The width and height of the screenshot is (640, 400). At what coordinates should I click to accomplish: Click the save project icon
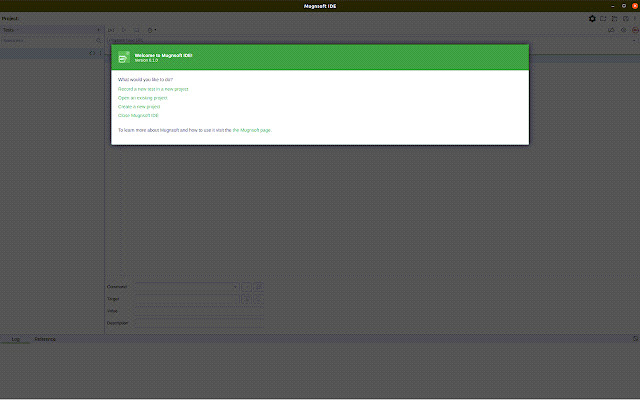[x=625, y=19]
